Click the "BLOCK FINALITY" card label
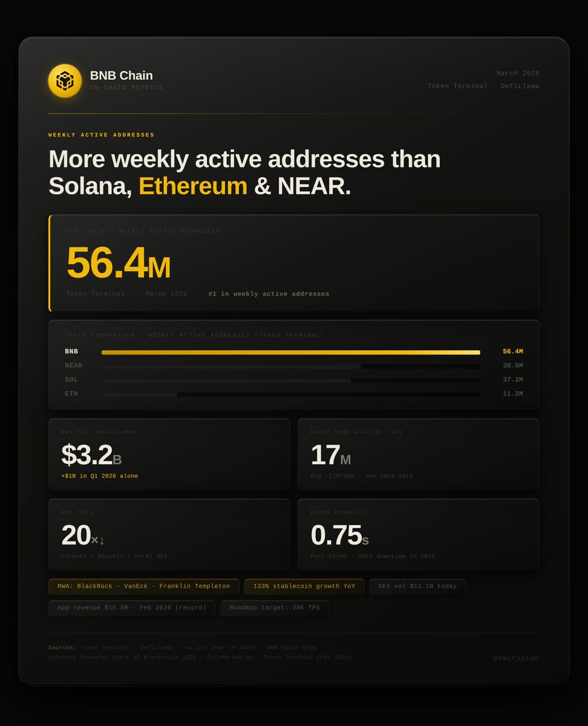588x726 pixels. coord(338,512)
